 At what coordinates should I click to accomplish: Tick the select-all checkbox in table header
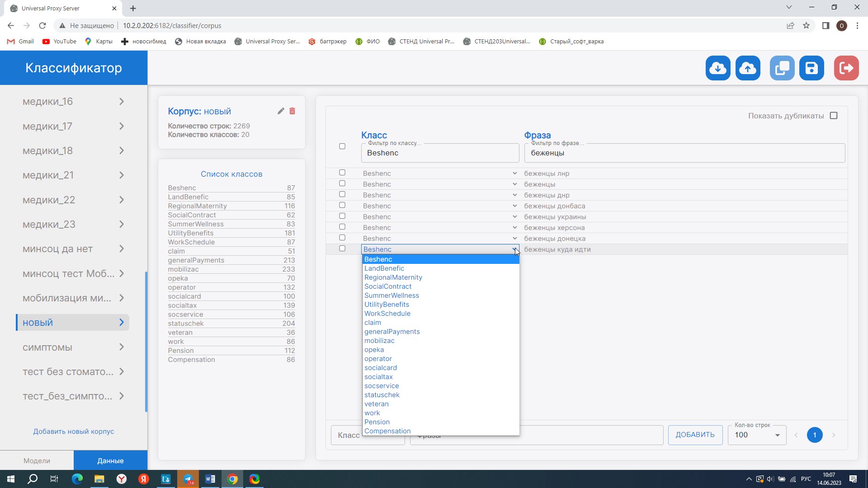[342, 146]
